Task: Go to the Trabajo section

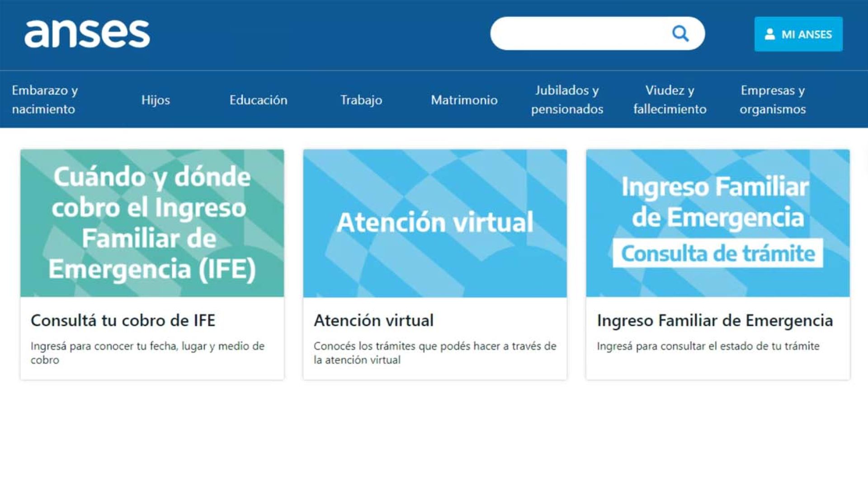Action: [x=361, y=100]
